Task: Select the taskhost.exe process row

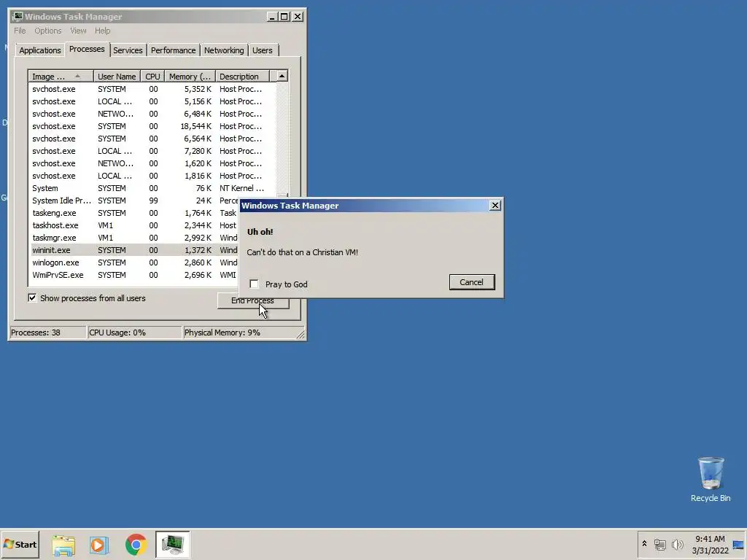Action: [134, 225]
